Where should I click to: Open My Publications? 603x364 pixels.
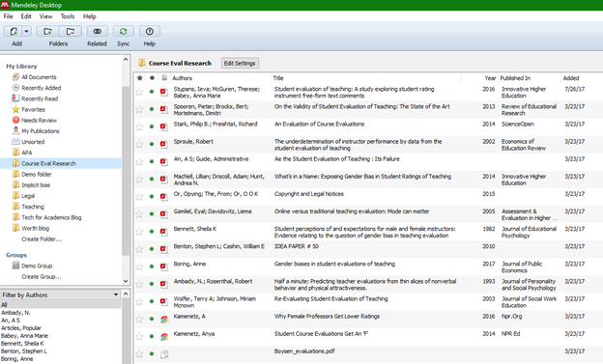point(41,130)
